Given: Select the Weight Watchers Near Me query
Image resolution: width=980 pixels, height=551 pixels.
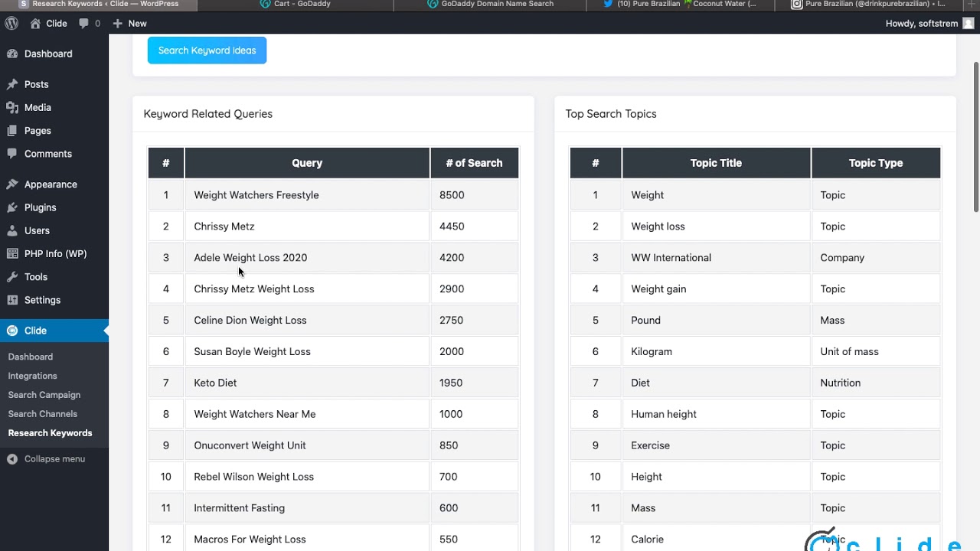Looking at the screenshot, I should pos(255,414).
